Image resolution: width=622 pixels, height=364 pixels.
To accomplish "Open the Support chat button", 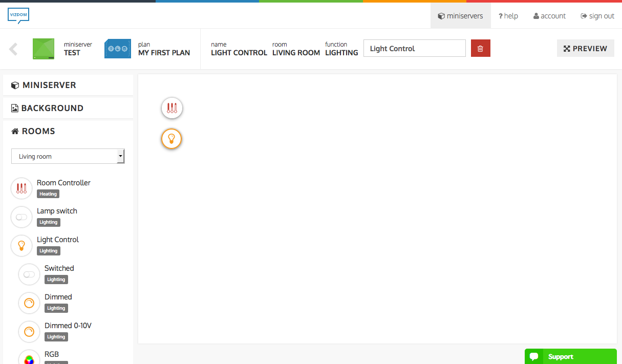I will click(570, 356).
